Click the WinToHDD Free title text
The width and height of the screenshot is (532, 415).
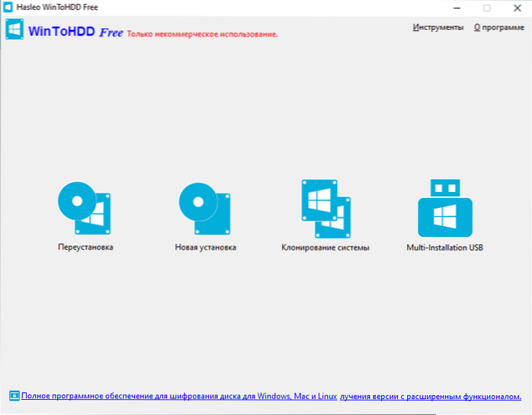coord(75,34)
